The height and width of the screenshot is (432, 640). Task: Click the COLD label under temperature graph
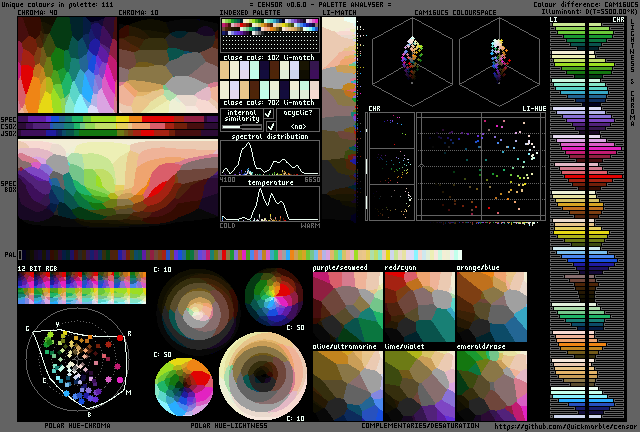(227, 225)
